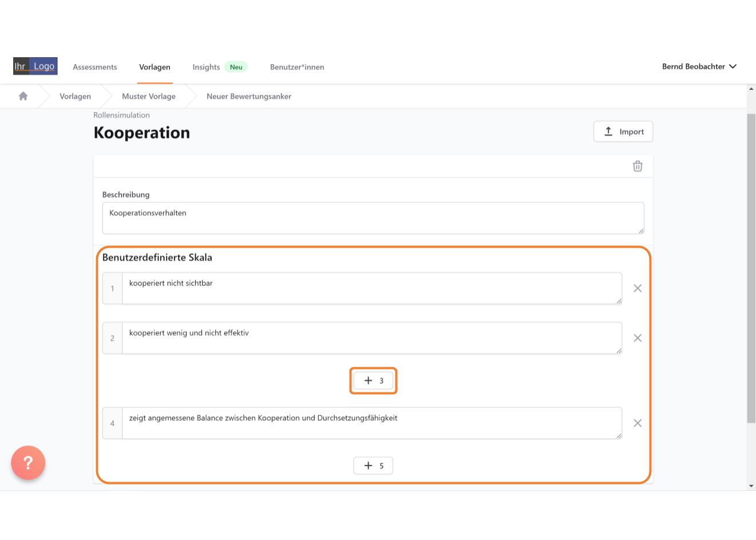Open the red help question mark

[x=28, y=463]
